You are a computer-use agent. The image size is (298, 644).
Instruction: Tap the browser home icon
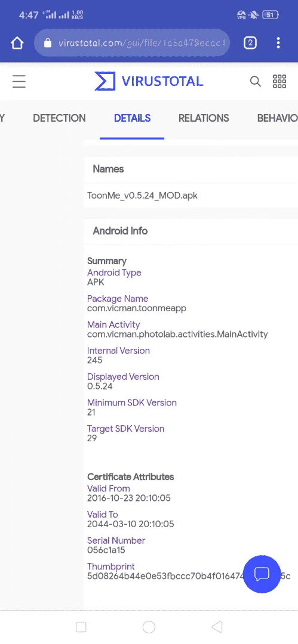pyautogui.click(x=17, y=43)
